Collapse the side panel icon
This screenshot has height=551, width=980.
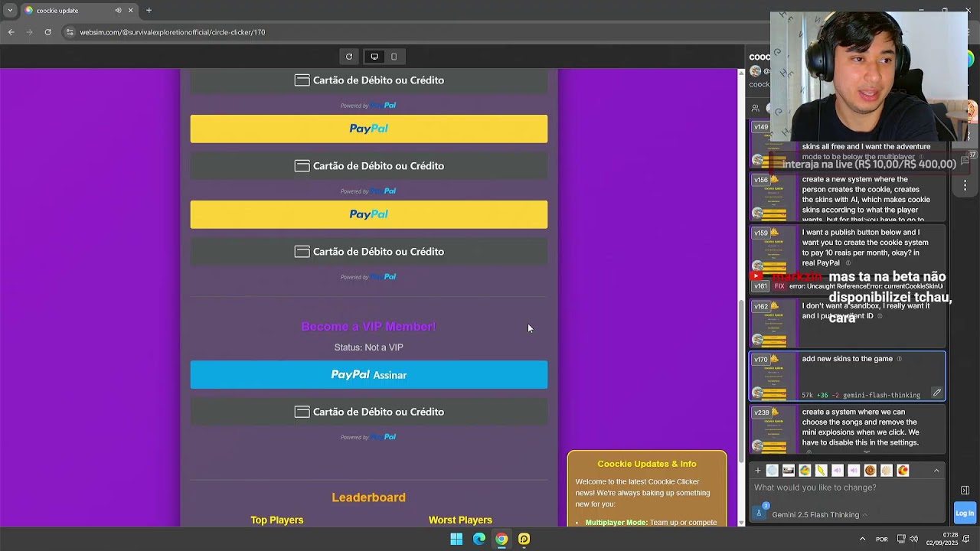[x=965, y=491]
